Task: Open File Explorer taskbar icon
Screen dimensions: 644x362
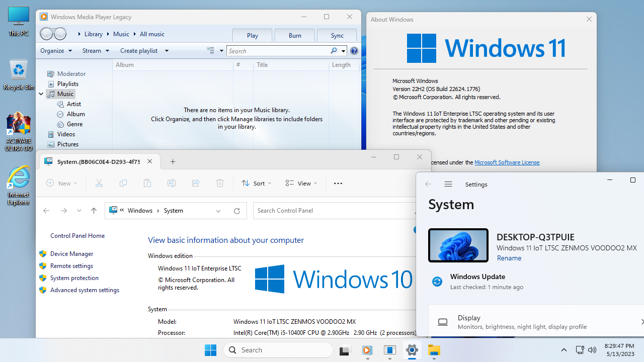Action: (434, 350)
